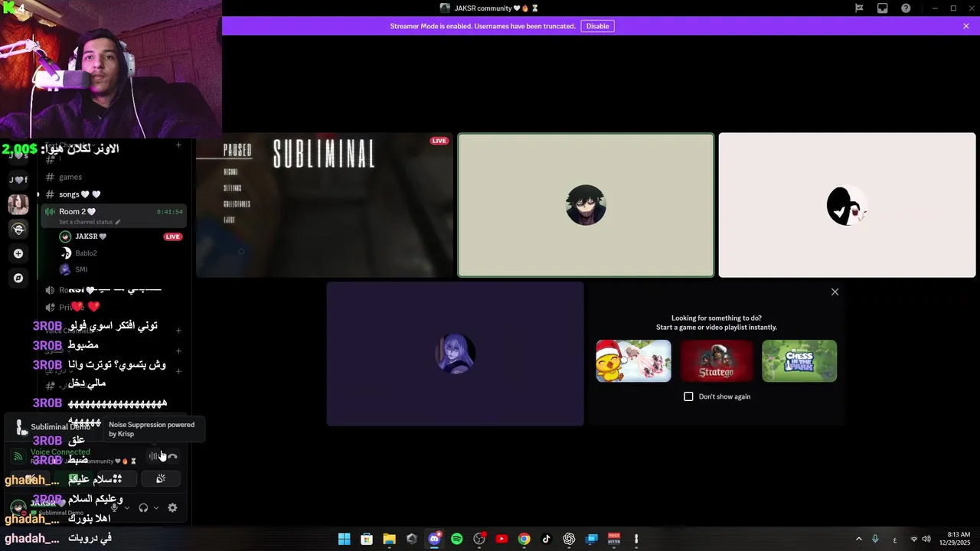Open the Voicemeeter taskbar icon

614,539
